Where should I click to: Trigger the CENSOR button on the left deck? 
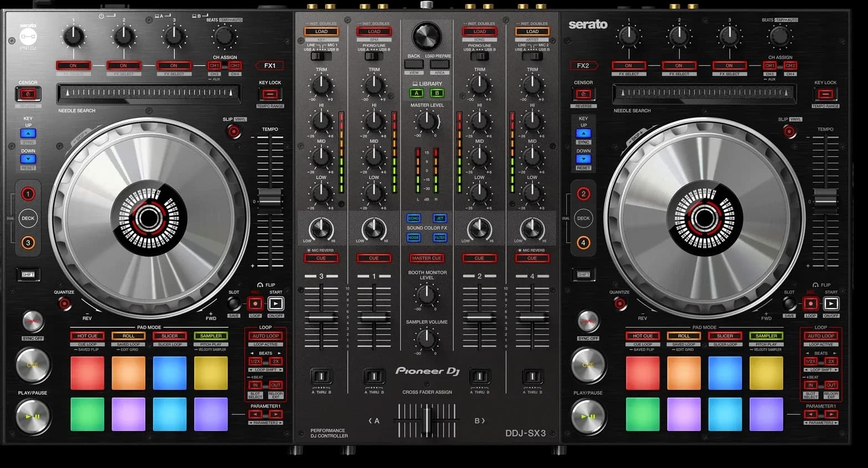point(28,94)
